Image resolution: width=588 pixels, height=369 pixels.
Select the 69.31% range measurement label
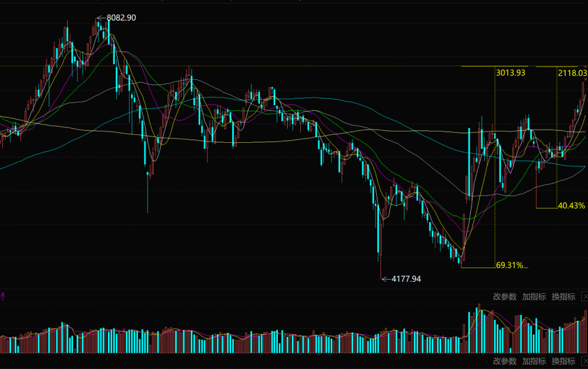509,265
